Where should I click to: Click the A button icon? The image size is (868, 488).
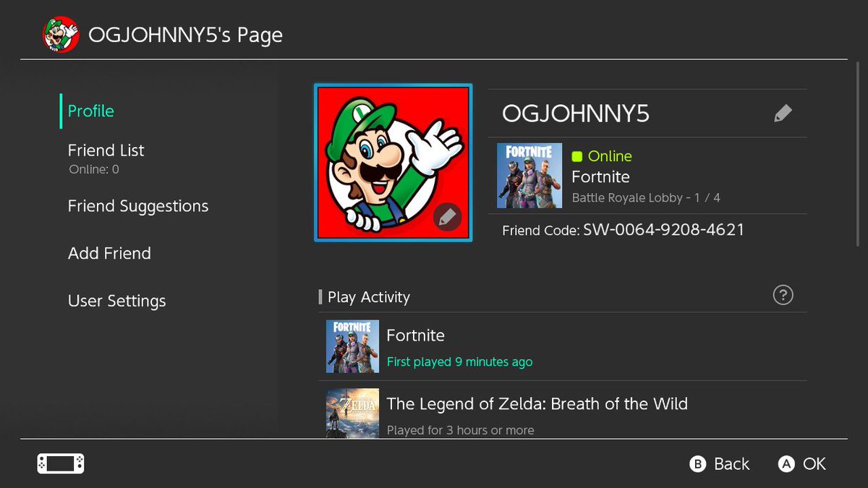click(x=786, y=464)
